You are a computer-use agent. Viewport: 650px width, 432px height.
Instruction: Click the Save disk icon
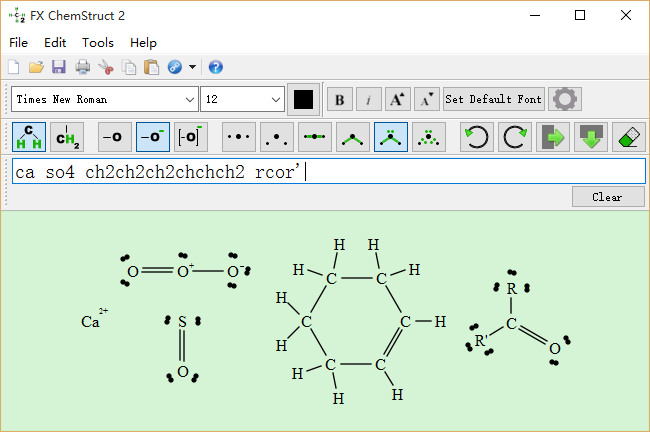(58, 67)
